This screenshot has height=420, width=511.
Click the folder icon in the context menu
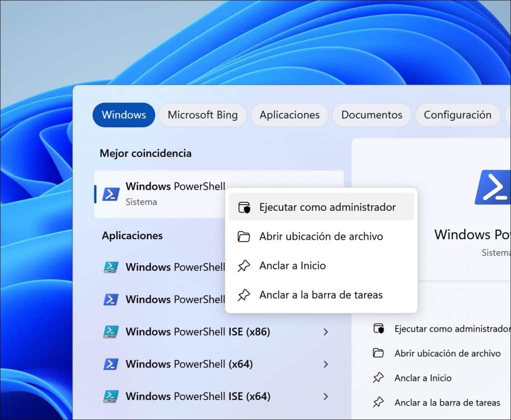(x=244, y=236)
